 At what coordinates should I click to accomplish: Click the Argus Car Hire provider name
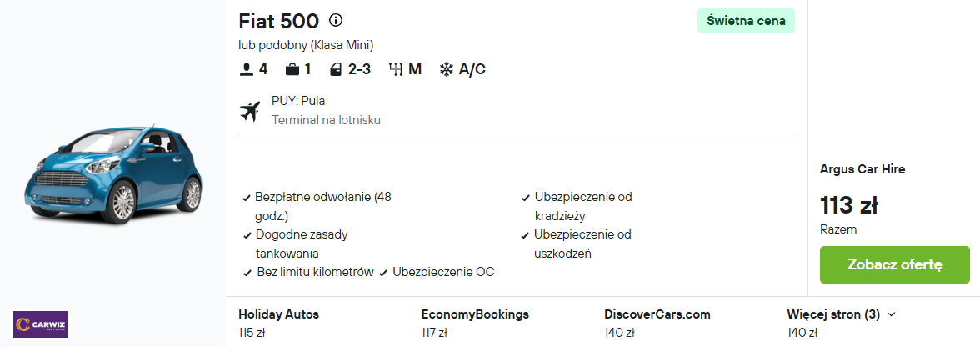862,169
